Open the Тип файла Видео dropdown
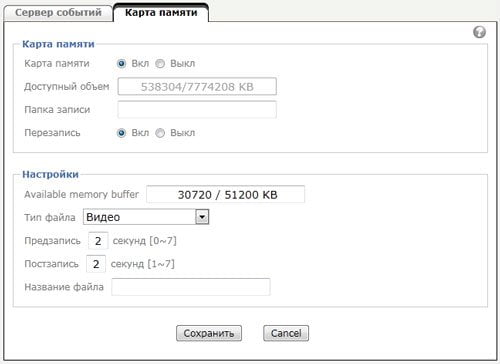 click(x=146, y=217)
